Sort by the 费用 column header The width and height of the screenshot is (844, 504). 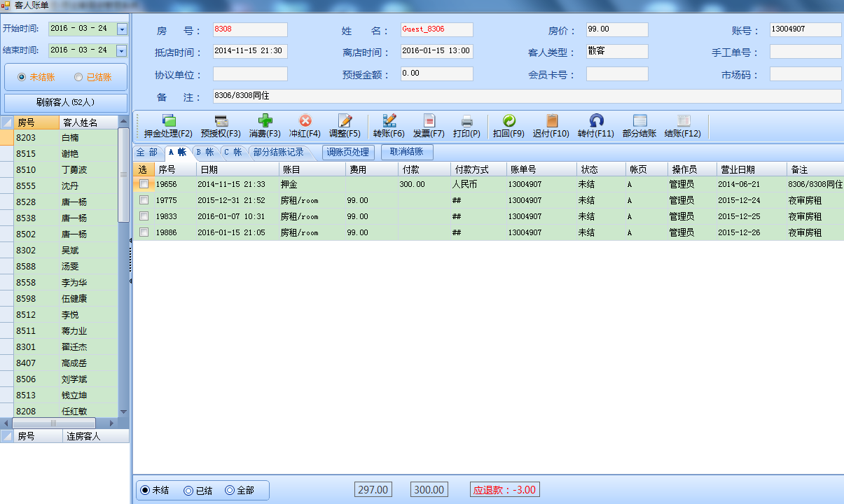coord(372,169)
